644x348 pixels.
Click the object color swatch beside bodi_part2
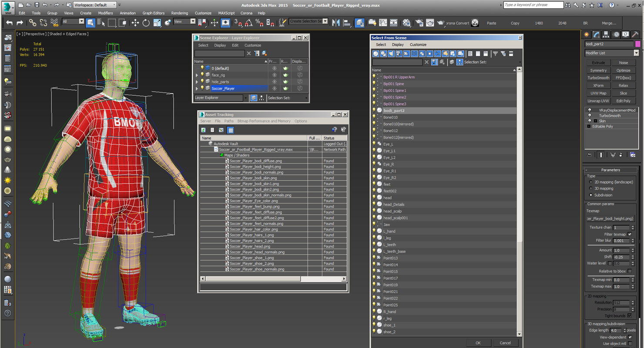pyautogui.click(x=637, y=44)
